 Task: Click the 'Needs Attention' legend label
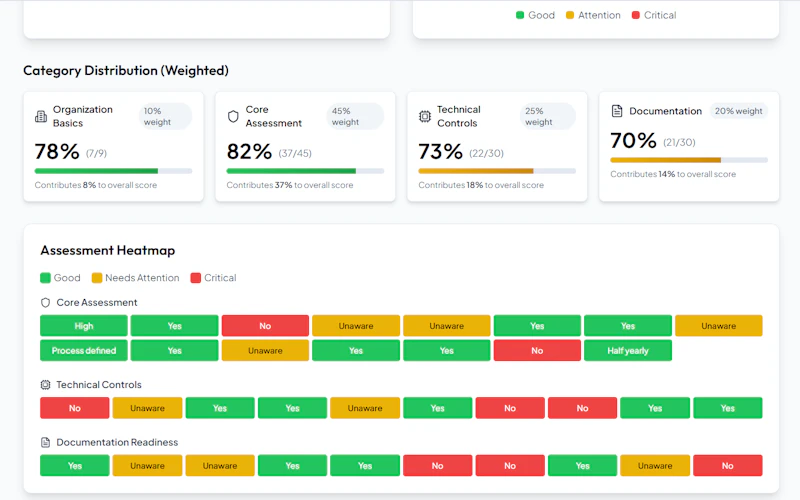(x=142, y=278)
